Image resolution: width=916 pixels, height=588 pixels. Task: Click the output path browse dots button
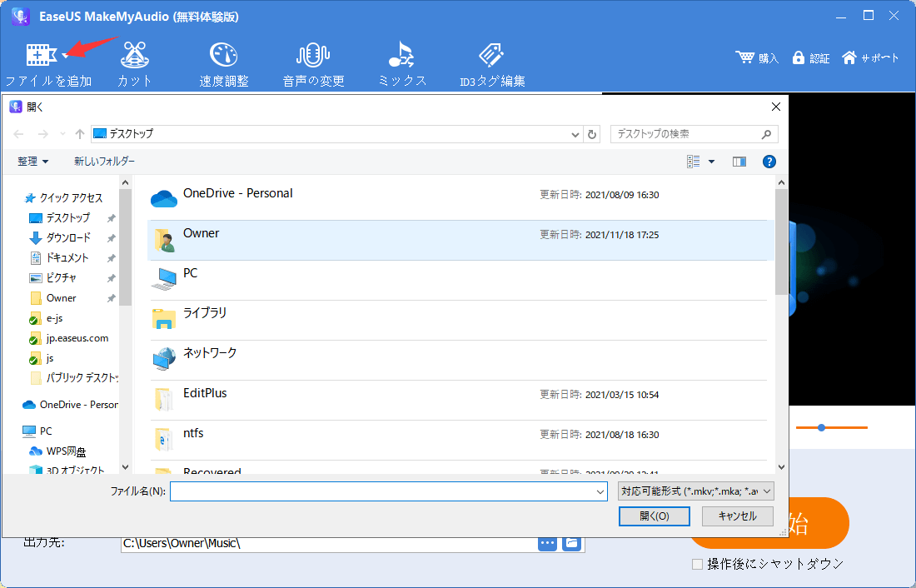[x=547, y=544]
